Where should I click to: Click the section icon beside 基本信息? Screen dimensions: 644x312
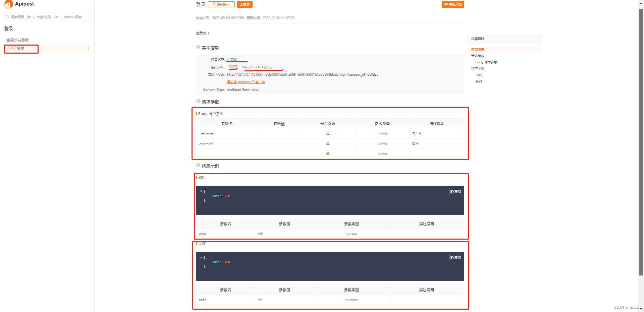[x=198, y=48]
